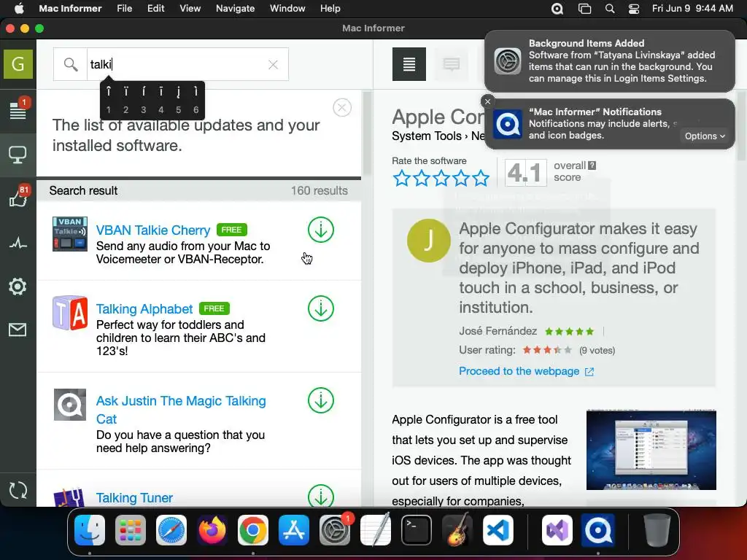The image size is (747, 560).
Task: Click the Mac Informer menu bar status icon
Action: coord(557,9)
